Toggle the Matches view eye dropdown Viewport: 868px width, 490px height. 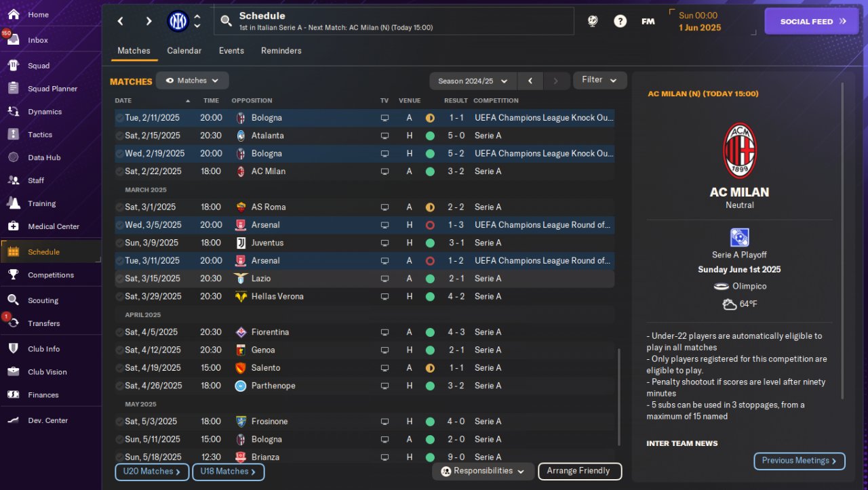click(x=192, y=81)
